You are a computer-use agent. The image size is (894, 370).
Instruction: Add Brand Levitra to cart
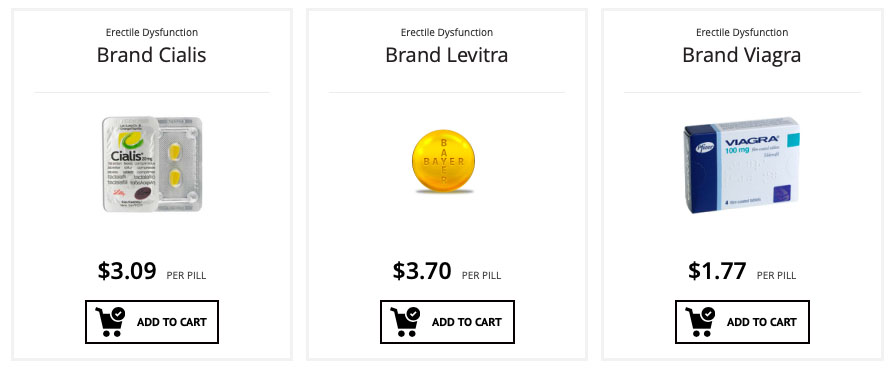coord(447,322)
